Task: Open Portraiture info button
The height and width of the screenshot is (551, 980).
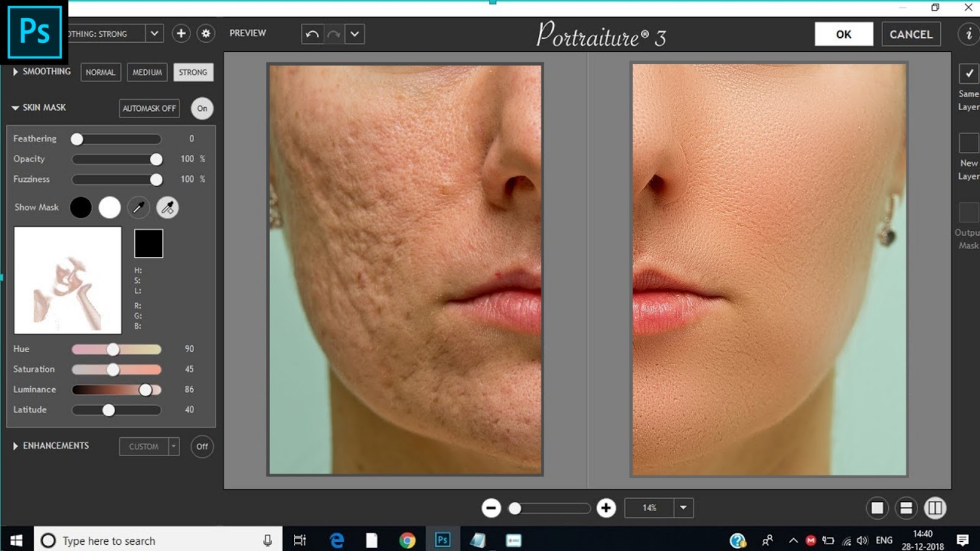Action: coord(969,34)
